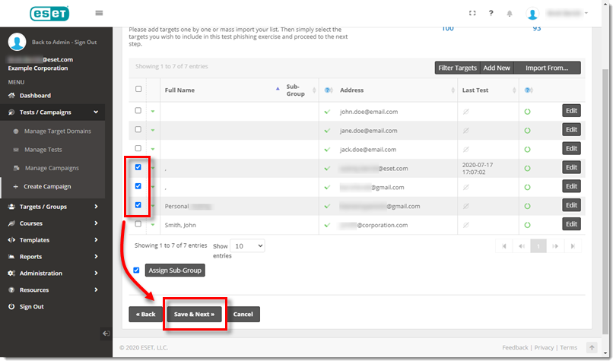Viewport: 616px width, 364px height.
Task: Open the Show entries dropdown
Action: coord(248,246)
